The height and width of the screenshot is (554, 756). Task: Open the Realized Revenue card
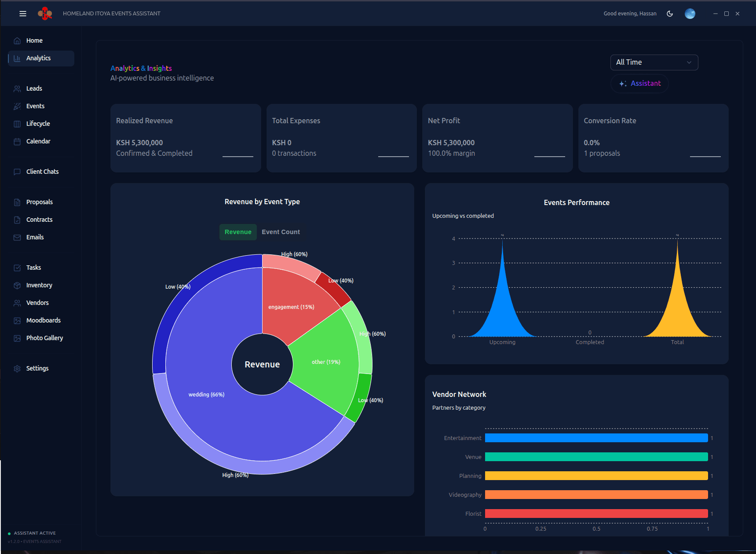(x=186, y=138)
